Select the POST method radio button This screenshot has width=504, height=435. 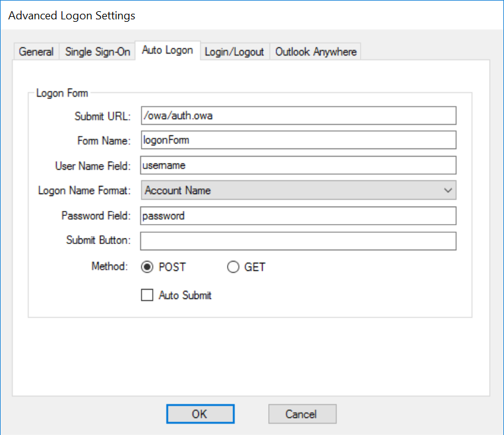point(147,267)
